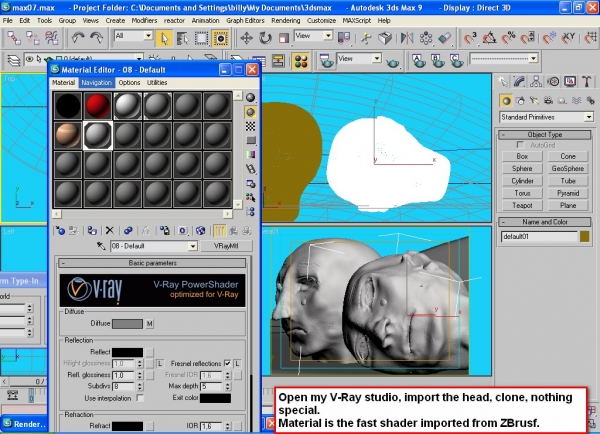This screenshot has height=434, width=600.
Task: Choose the Select and Rotate tool
Action: coord(265,38)
